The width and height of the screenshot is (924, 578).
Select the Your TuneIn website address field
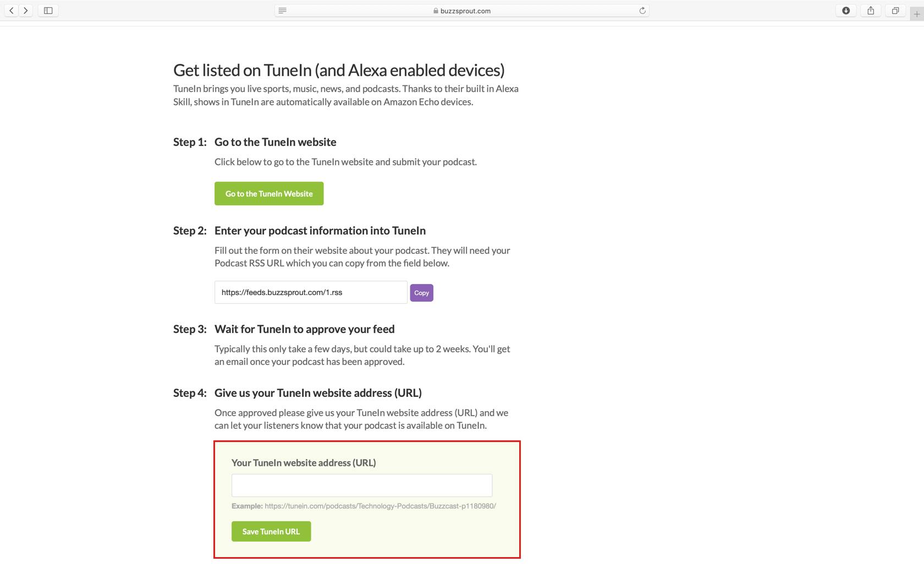[x=361, y=485]
